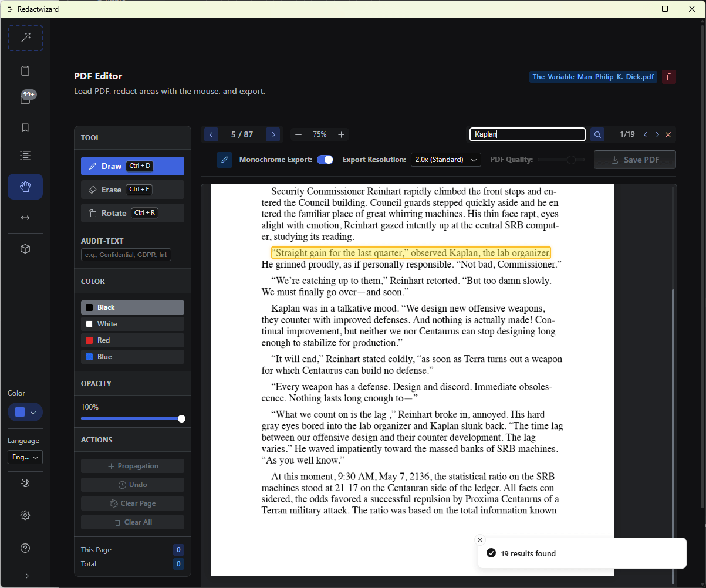Image resolution: width=706 pixels, height=588 pixels.
Task: Click the Total count value
Action: pyautogui.click(x=179, y=564)
